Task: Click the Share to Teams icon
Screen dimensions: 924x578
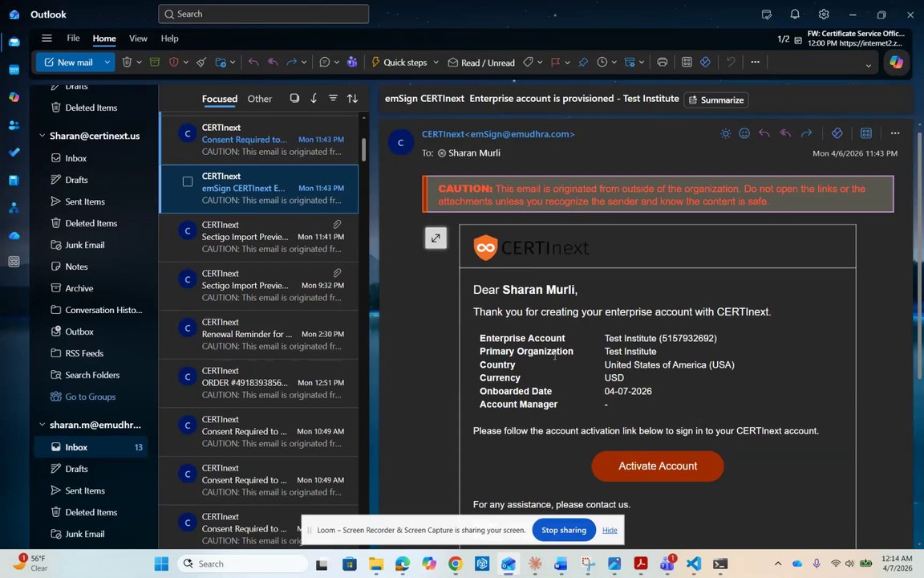Action: [352, 62]
